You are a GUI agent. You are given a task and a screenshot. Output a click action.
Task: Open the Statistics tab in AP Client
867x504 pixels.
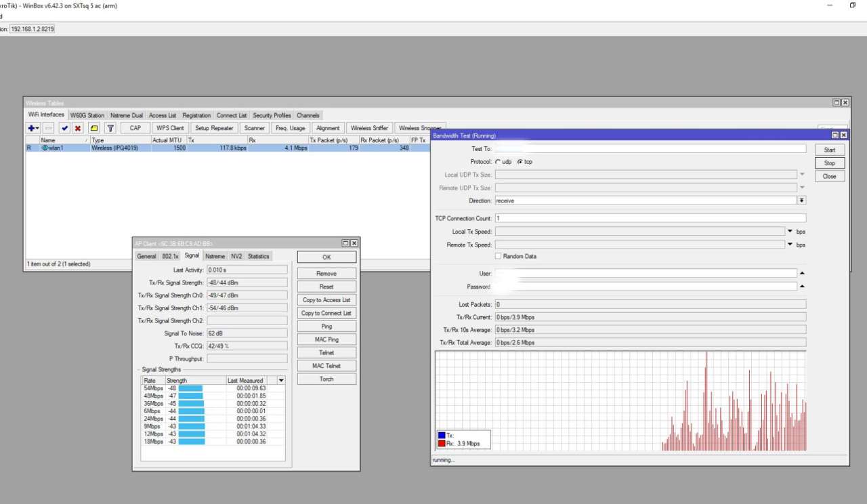coord(258,256)
